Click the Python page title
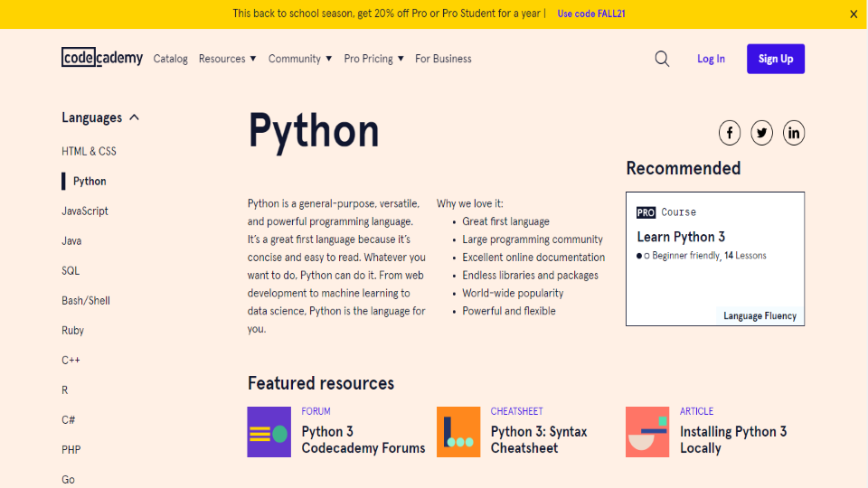The width and height of the screenshot is (868, 488). click(x=314, y=132)
